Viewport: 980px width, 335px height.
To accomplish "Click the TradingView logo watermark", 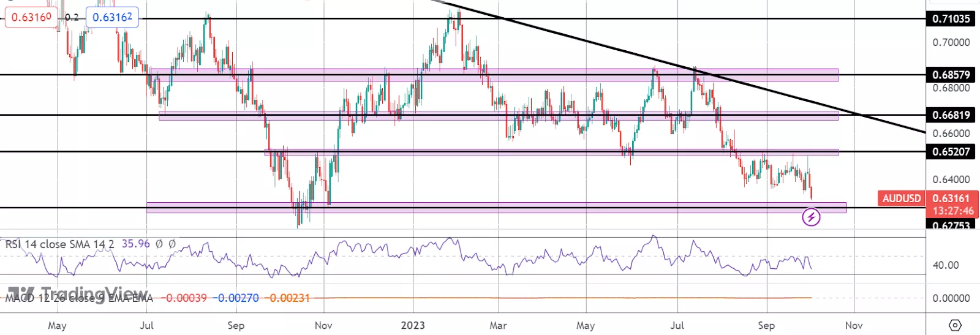I will 78,293.
